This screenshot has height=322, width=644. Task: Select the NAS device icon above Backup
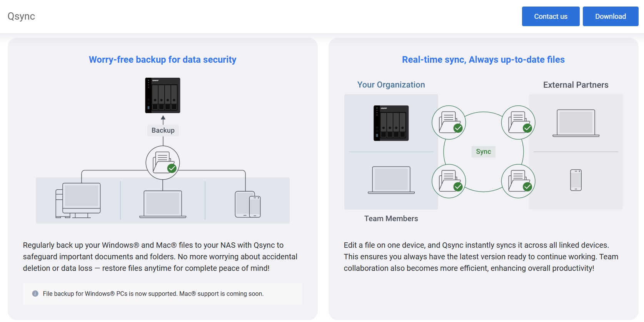[163, 95]
